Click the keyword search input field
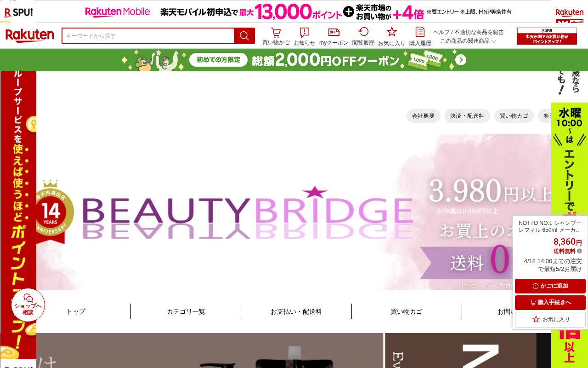This screenshot has height=368, width=588. [148, 36]
